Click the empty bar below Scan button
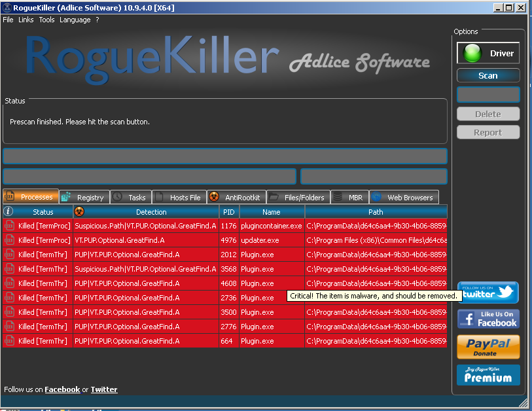 click(x=488, y=94)
